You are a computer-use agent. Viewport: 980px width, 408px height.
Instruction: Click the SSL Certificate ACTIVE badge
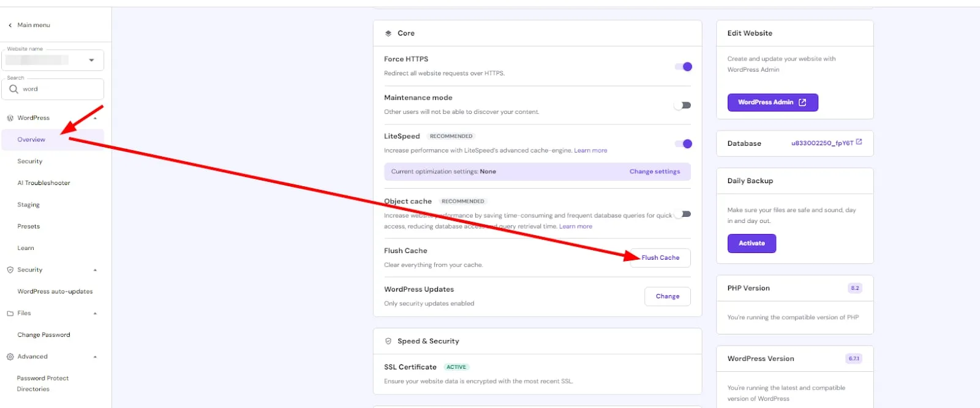coord(456,367)
